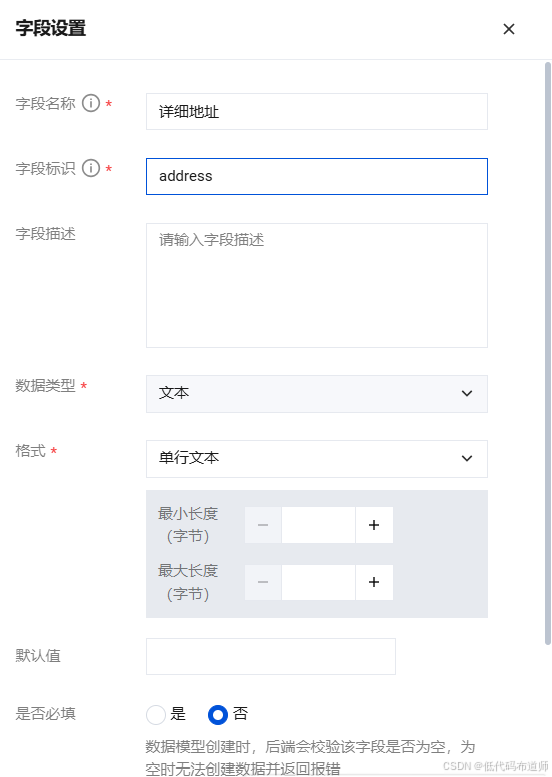This screenshot has width=552, height=777.
Task: Close the 字段设置 dialog
Action: tap(508, 29)
